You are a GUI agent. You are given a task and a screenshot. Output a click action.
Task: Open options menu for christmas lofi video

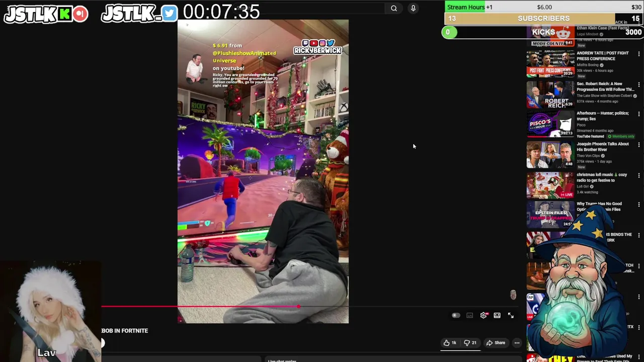(x=639, y=175)
